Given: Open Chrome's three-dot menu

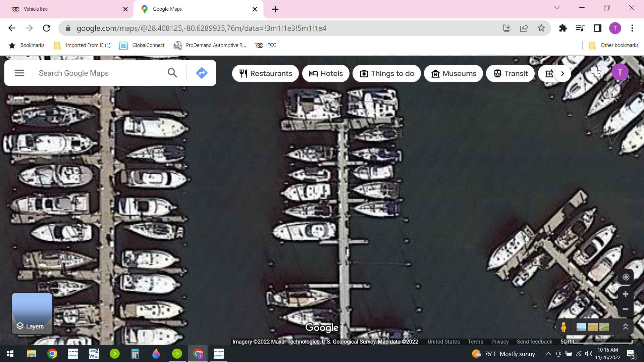Looking at the screenshot, I should [x=632, y=28].
